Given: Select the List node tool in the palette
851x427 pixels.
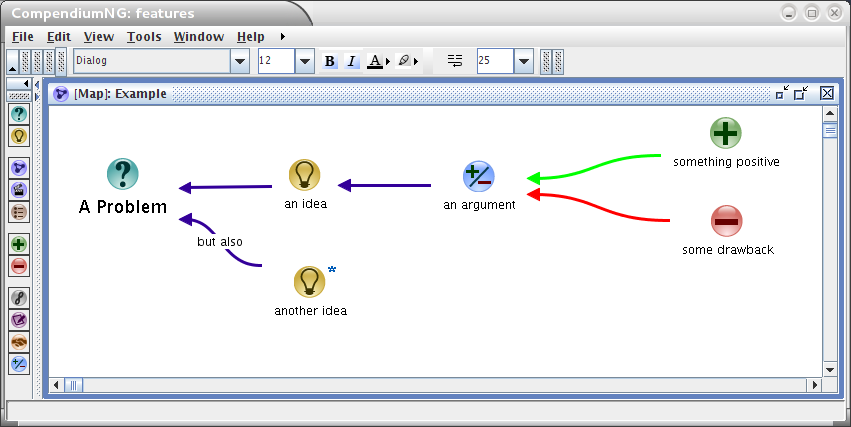Looking at the screenshot, I should coord(19,212).
